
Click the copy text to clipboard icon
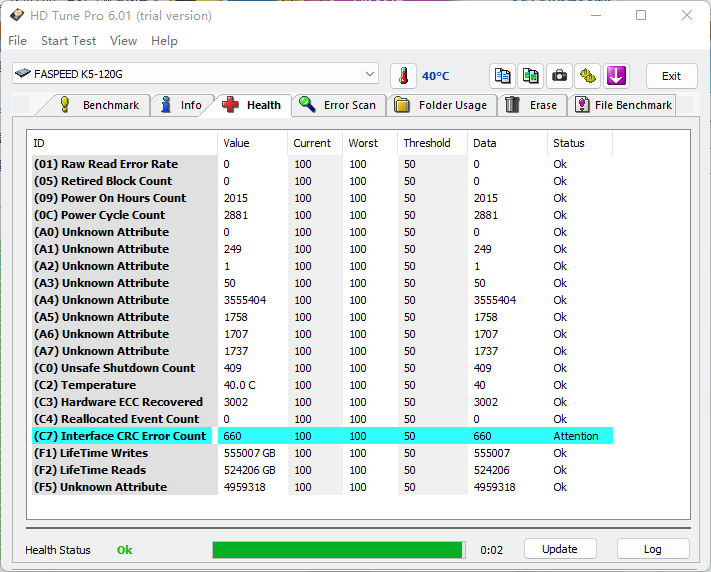(x=502, y=76)
